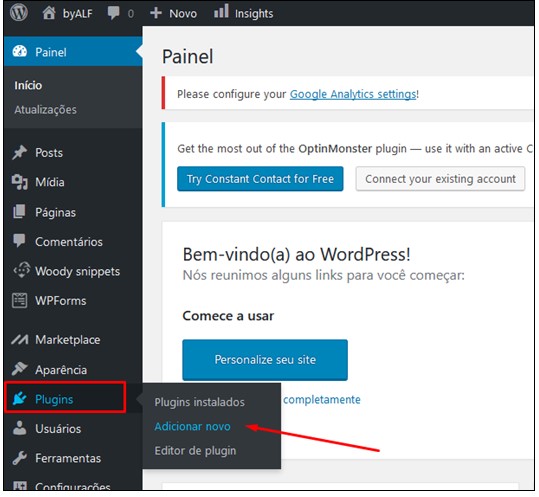Click the Painel page heading
Screen dimensions: 539x497
(188, 57)
